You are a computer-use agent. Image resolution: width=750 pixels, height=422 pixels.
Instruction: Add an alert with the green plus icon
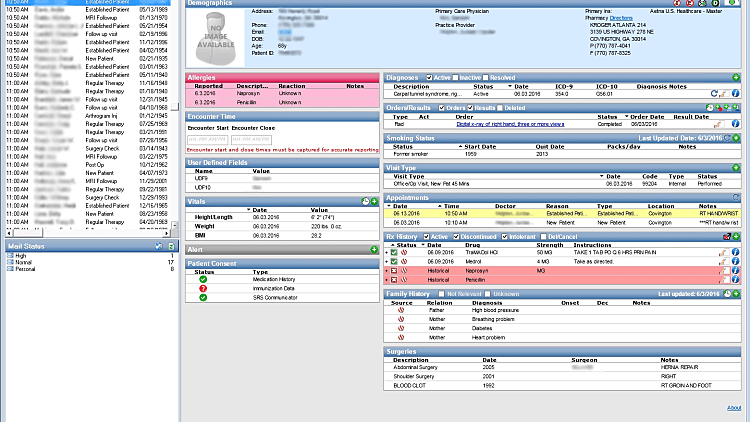(372, 249)
